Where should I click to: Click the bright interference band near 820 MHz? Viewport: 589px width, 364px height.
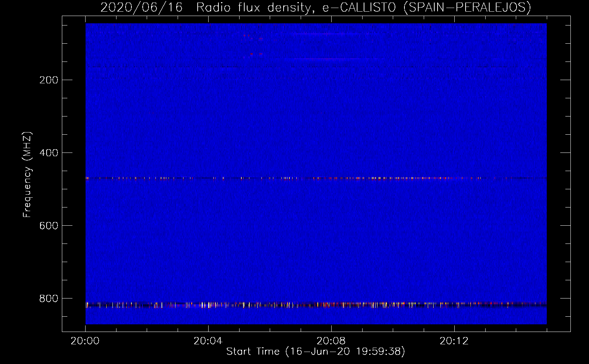coord(316,305)
